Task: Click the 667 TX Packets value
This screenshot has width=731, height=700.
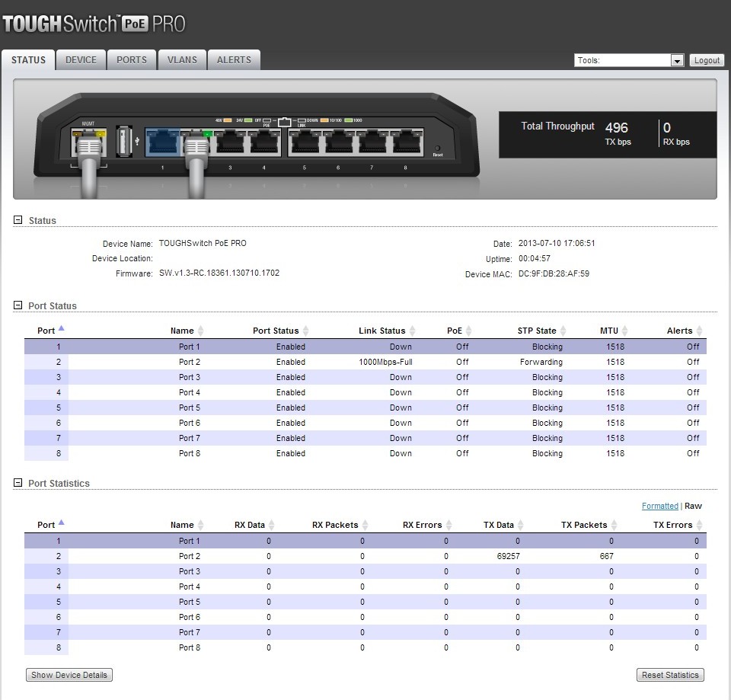Action: coord(607,556)
